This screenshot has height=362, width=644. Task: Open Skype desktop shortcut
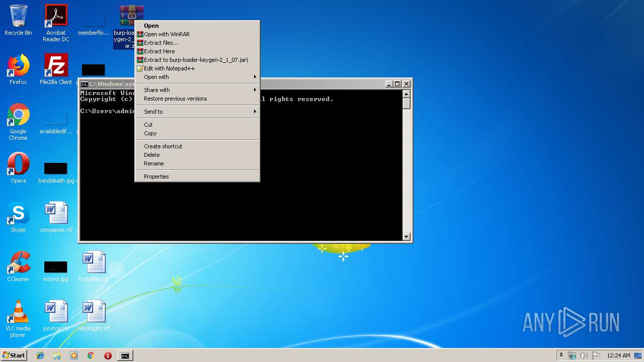[18, 217]
